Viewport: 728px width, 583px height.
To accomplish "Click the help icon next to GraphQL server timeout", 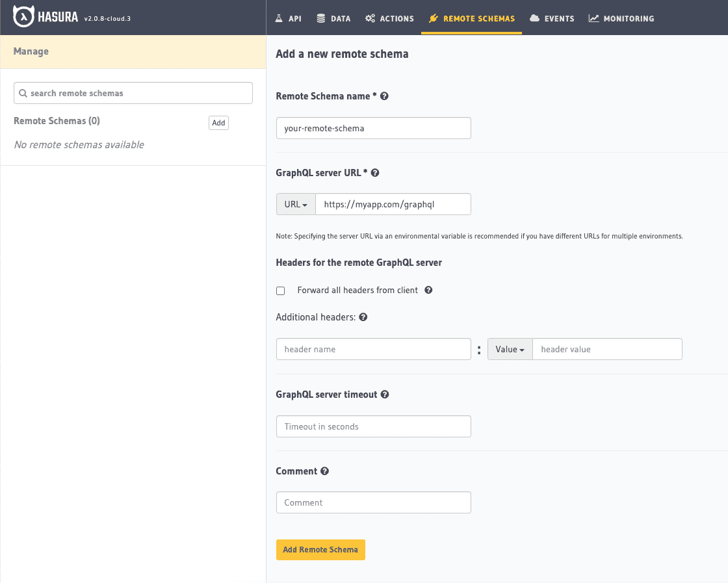I will [385, 394].
